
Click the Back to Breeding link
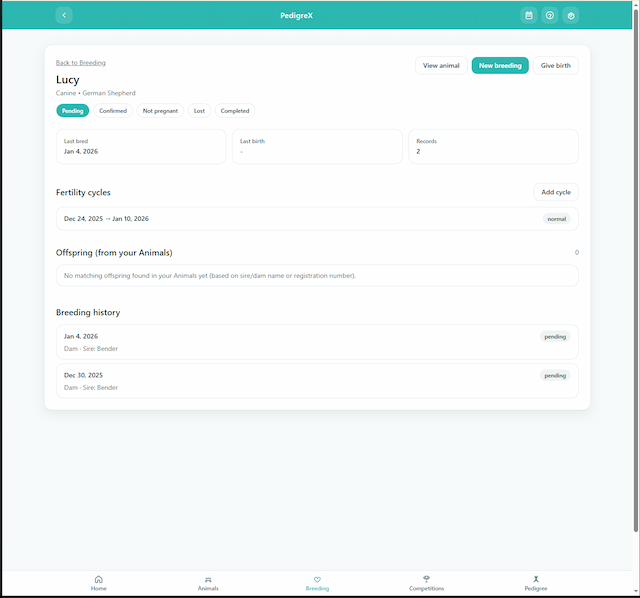pyautogui.click(x=80, y=63)
